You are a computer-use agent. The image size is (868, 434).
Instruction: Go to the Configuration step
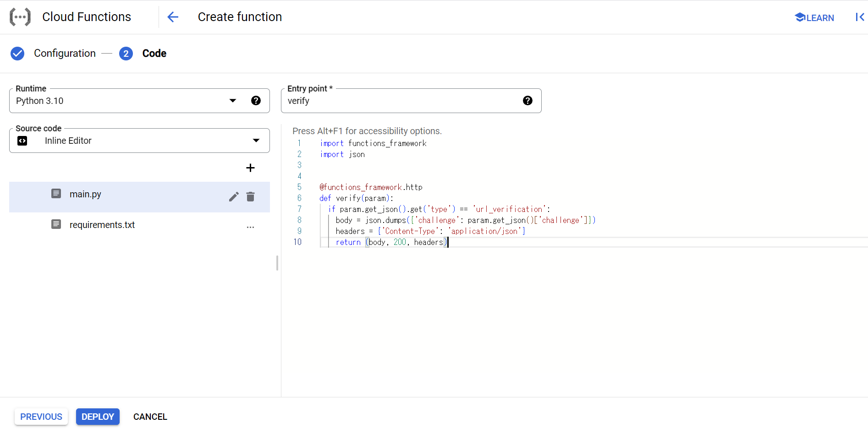(64, 54)
